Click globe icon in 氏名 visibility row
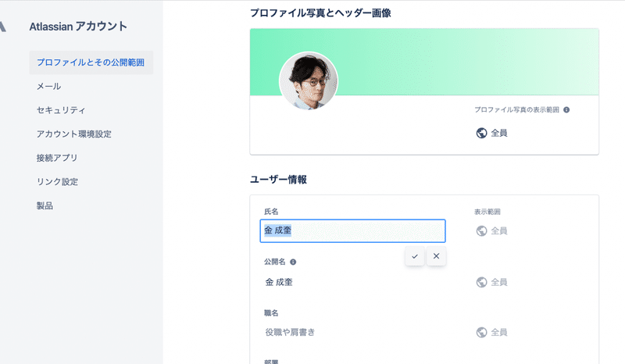 (481, 231)
